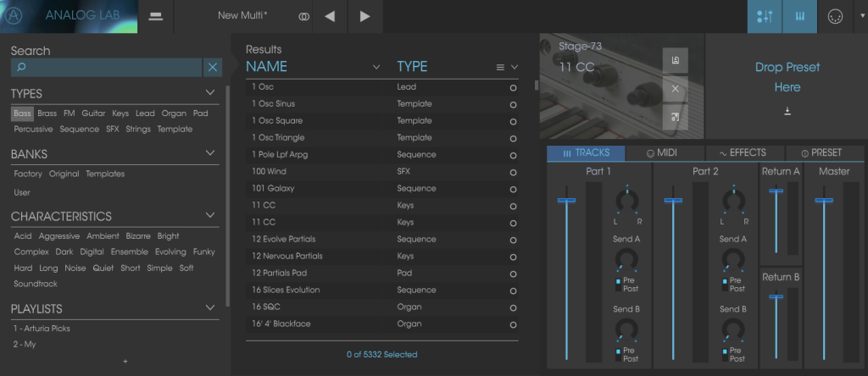868x376 pixels.
Task: Select the 1 - Arturia Picks playlist
Action: (x=42, y=329)
